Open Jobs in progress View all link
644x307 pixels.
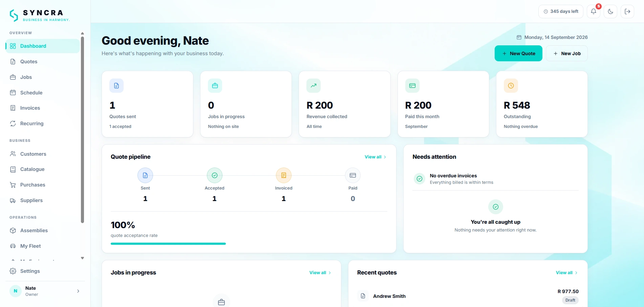320,273
